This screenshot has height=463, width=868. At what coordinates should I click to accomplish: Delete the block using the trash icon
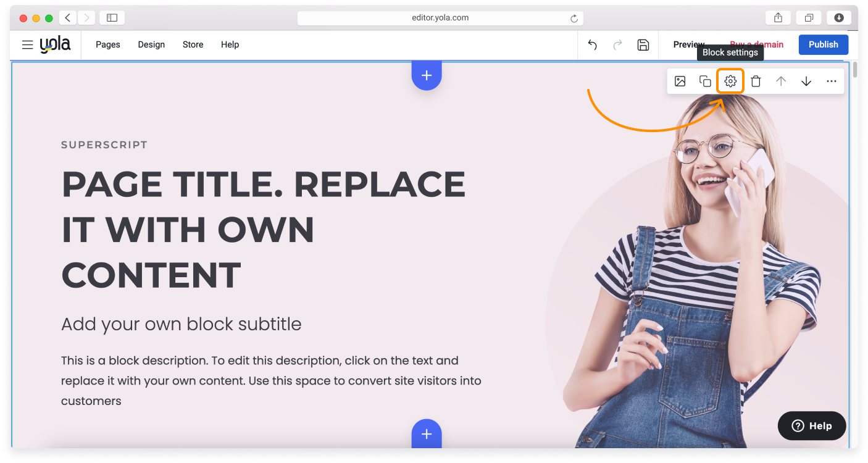tap(756, 81)
